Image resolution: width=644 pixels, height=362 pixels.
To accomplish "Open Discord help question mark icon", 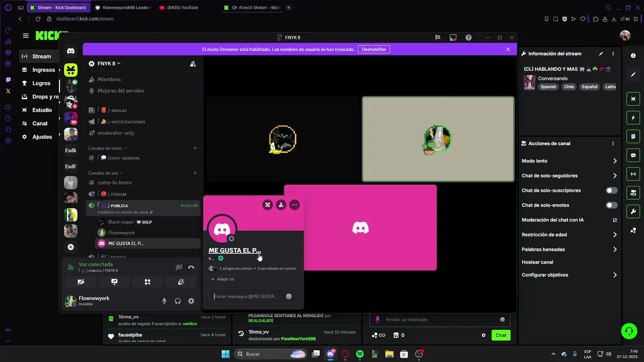I will 468,38.
